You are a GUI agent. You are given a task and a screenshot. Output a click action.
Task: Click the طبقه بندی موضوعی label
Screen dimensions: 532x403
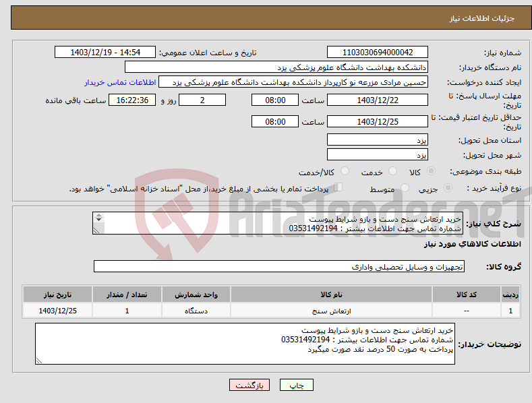(x=485, y=172)
